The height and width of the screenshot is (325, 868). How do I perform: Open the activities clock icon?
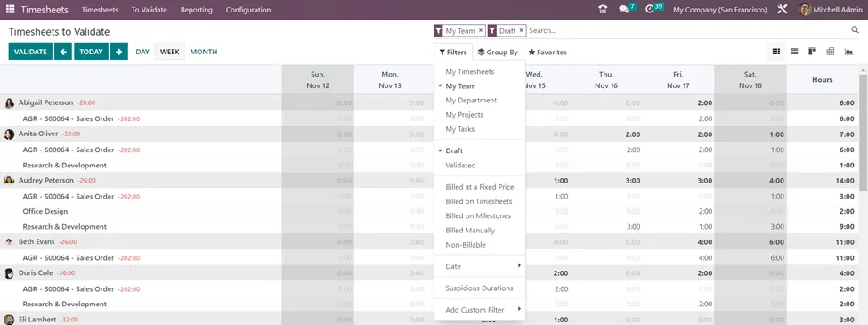click(649, 10)
